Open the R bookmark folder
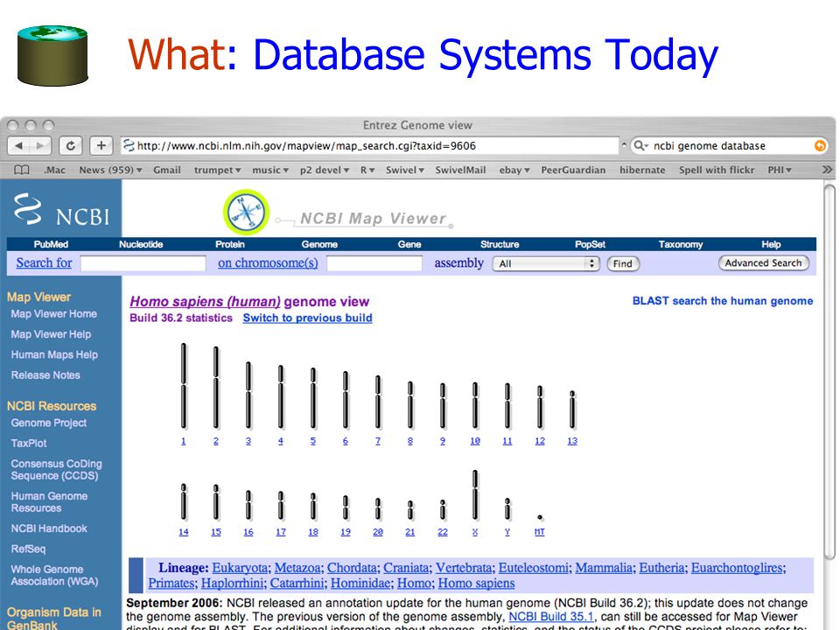840x630 pixels. tap(367, 170)
